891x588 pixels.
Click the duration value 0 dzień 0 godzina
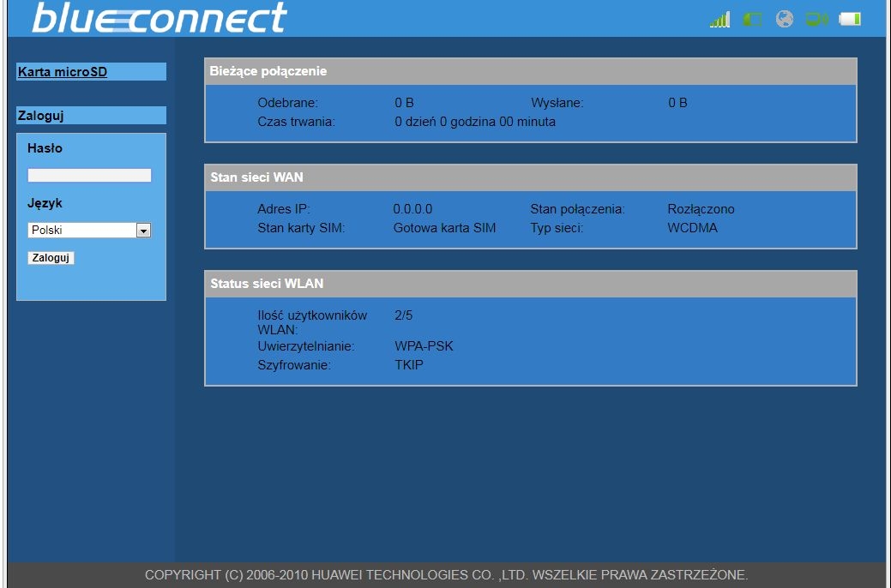[x=475, y=122]
